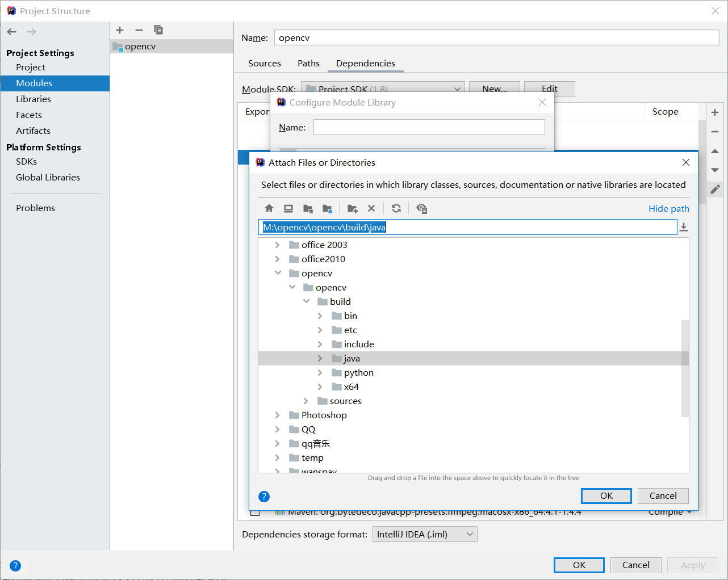Open Project under Project Settings
The width and height of the screenshot is (728, 580).
click(x=31, y=67)
